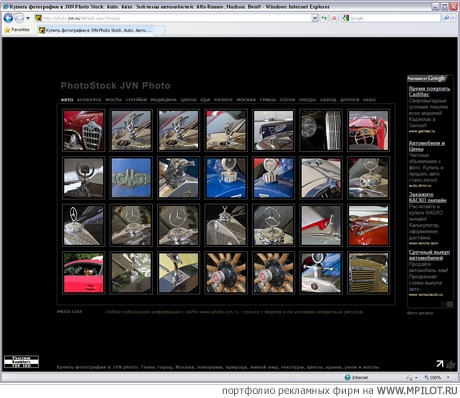460x398 pixels.
Task: Open the red convertible steering wheel thumbnail
Action: pyautogui.click(x=368, y=130)
